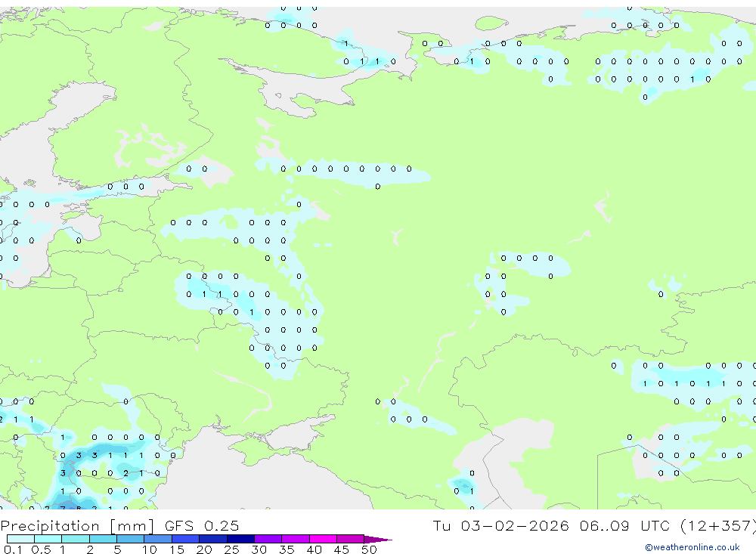Image resolution: width=756 pixels, height=554 pixels.
Task: Click the 40–45 mm legend color swatch
Action: coord(323,539)
